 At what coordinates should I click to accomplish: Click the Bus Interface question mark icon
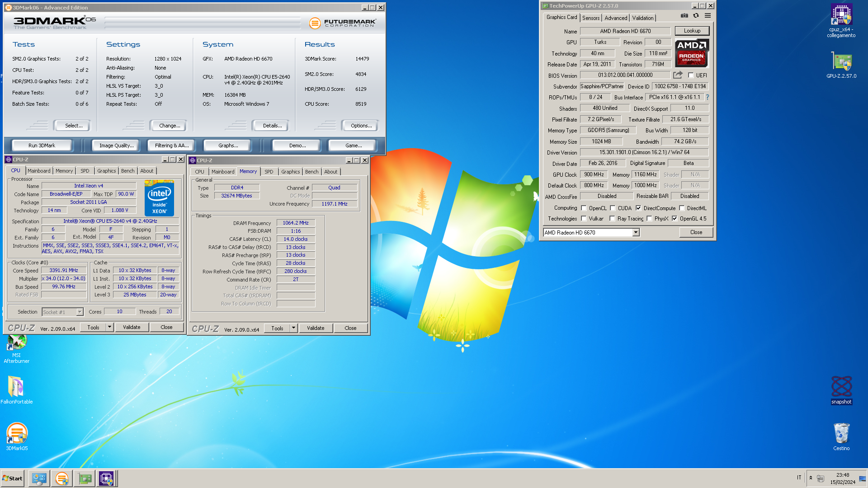coord(708,97)
